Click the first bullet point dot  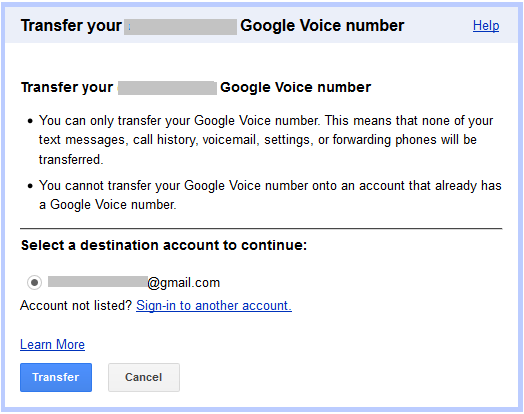pyautogui.click(x=30, y=121)
